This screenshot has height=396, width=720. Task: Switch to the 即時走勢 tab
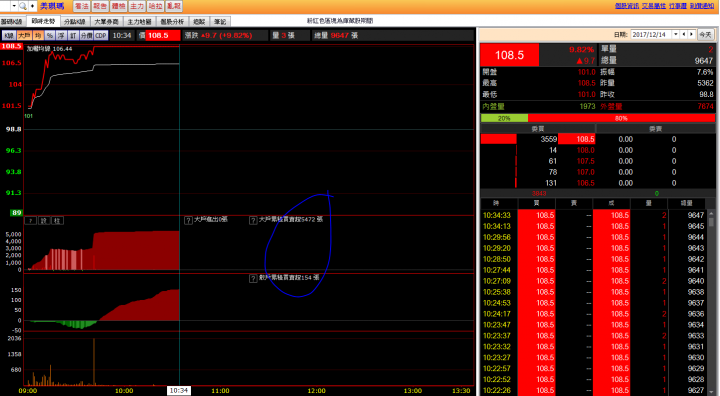(x=43, y=21)
